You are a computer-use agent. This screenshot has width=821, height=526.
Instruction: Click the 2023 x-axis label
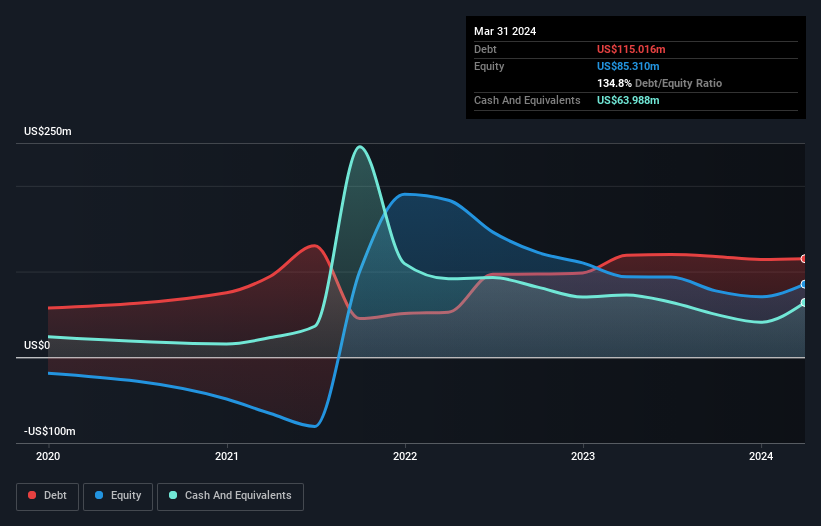583,456
